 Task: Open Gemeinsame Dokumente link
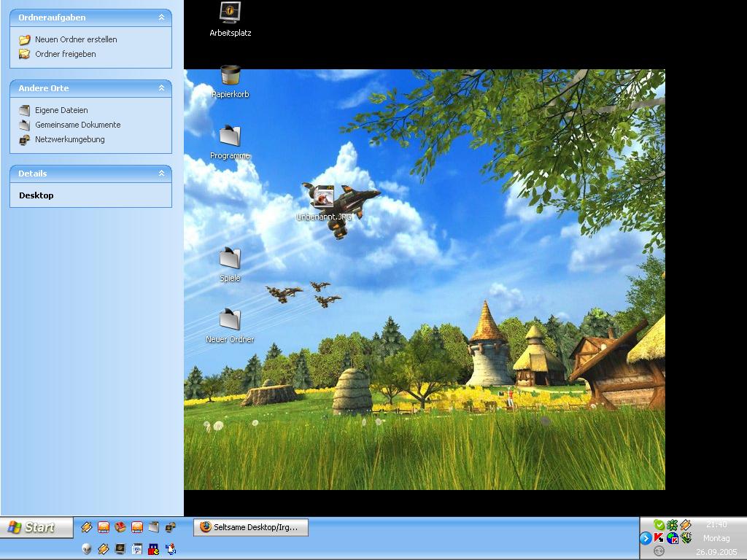[77, 125]
